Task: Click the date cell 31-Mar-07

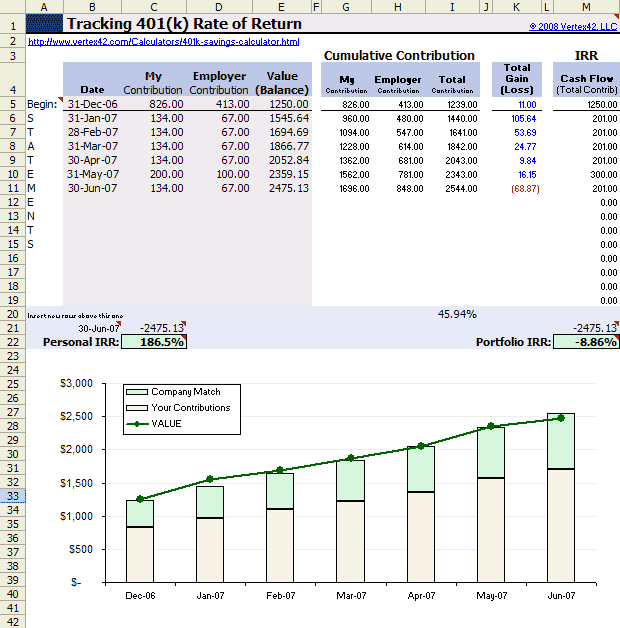Action: (x=92, y=146)
